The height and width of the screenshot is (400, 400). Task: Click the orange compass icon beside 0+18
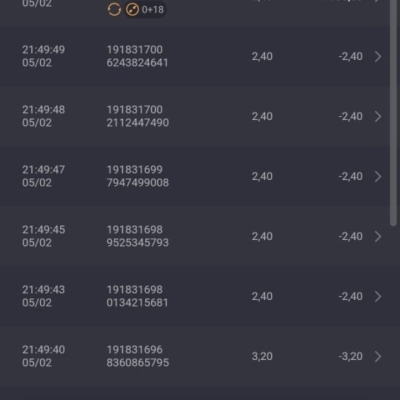[132, 9]
